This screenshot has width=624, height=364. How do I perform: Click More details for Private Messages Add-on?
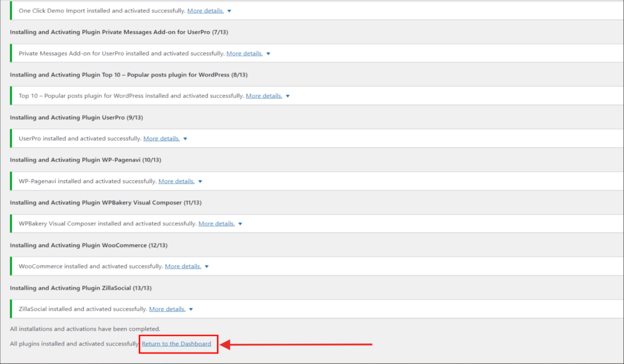click(x=244, y=54)
